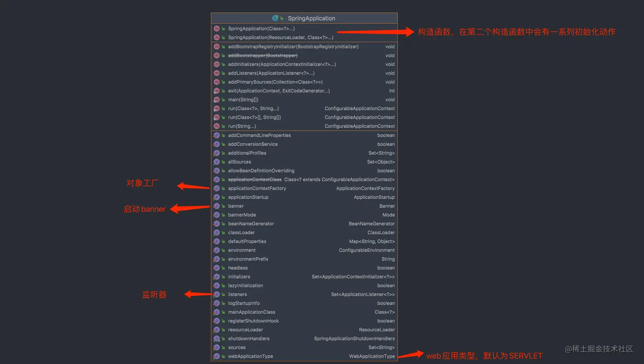Image resolution: width=644 pixels, height=364 pixels.
Task: Click the SpringApplicationShutdownHandlers type label
Action: (354, 339)
